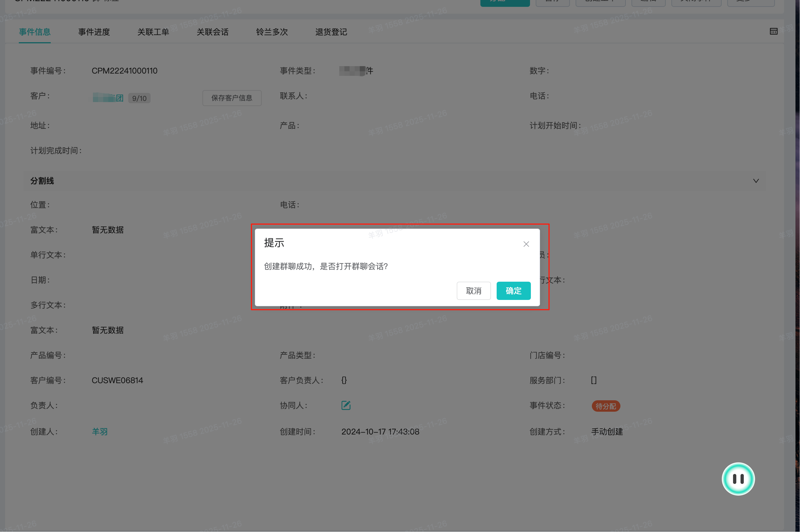
Task: Click the 取消 button in dialog
Action: pos(473,291)
